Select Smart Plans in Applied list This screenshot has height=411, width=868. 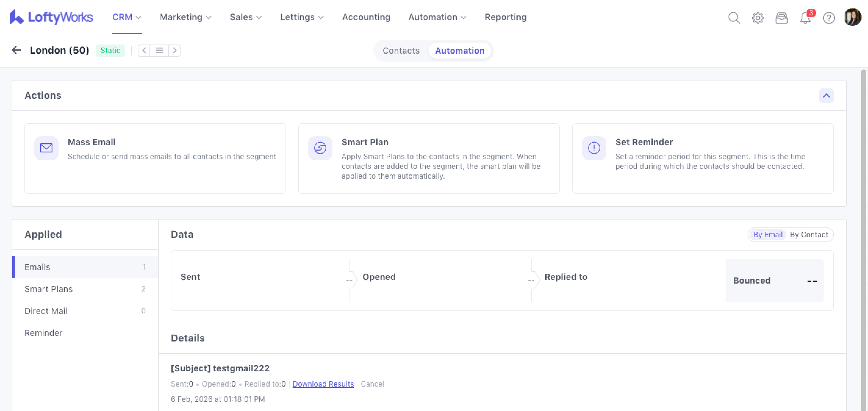[x=48, y=289]
